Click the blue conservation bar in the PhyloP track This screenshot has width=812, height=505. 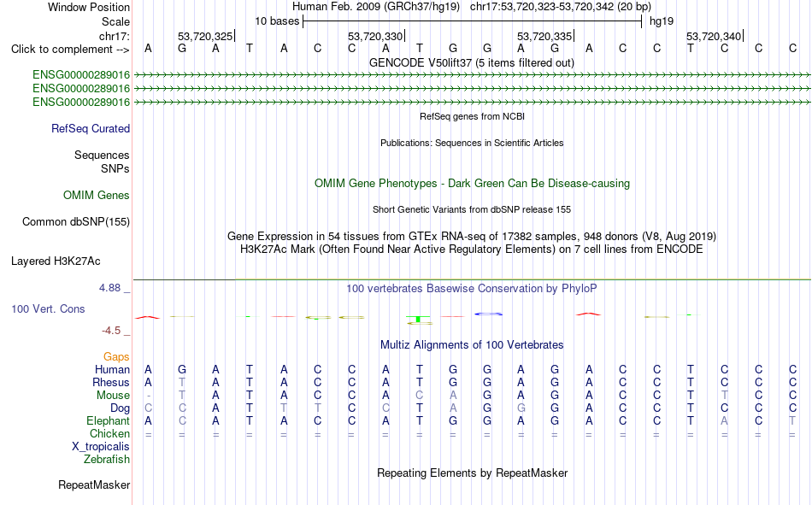pyautogui.click(x=488, y=314)
